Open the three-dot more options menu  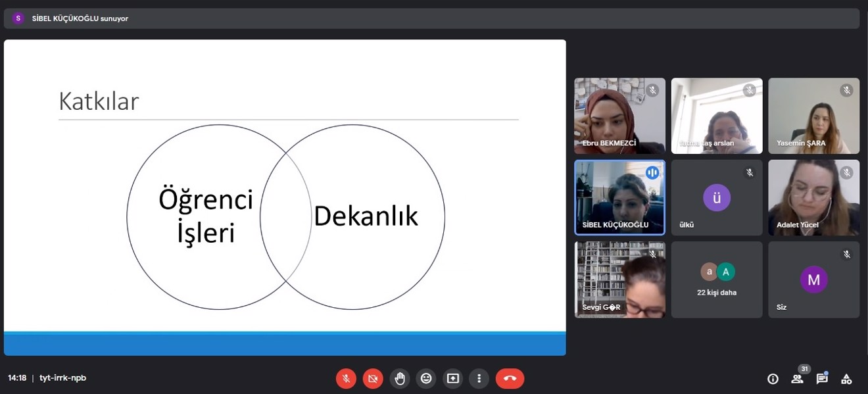[479, 378]
